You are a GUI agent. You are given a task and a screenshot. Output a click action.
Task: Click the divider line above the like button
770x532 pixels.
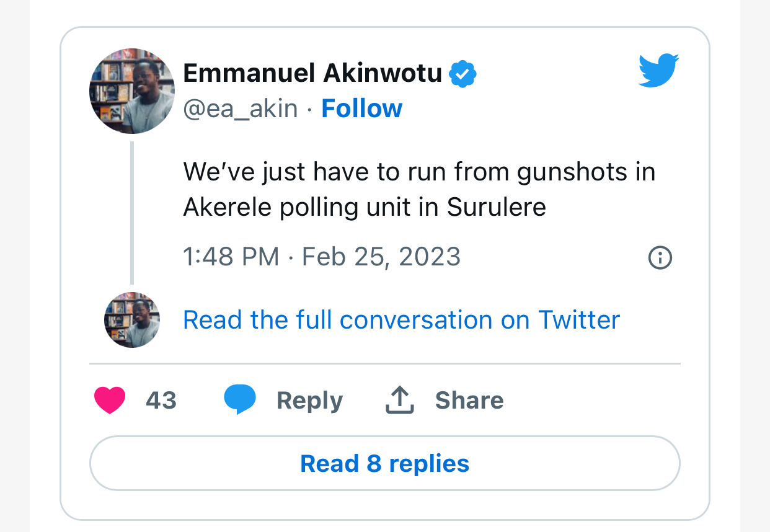[x=384, y=363]
